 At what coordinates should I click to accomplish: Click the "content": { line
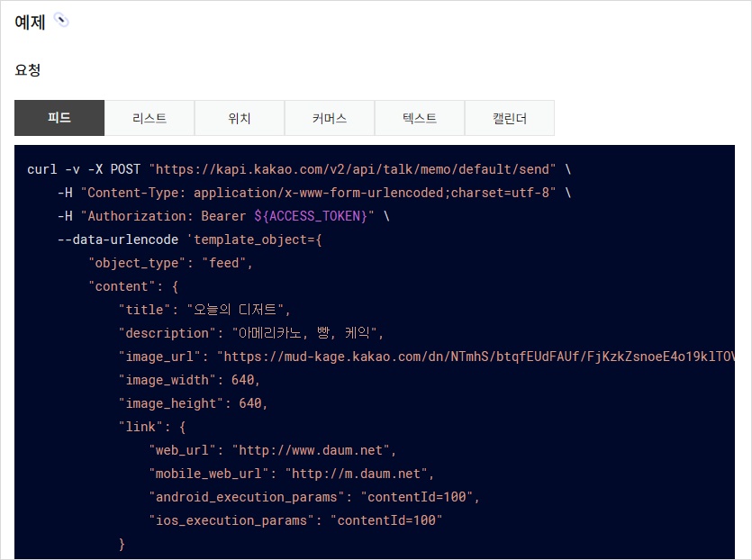[x=133, y=286]
